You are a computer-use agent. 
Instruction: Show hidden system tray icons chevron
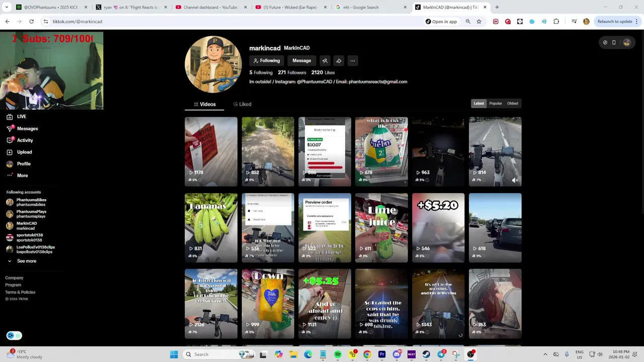point(545,354)
